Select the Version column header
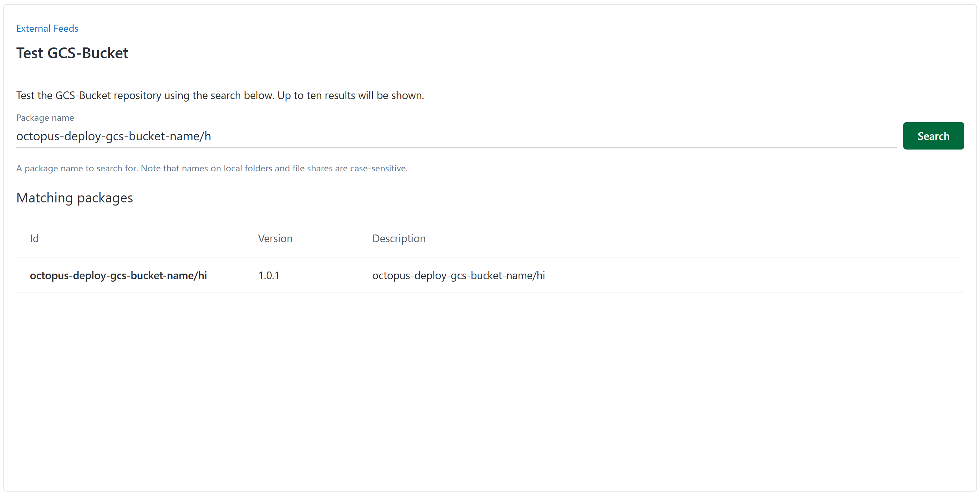 click(275, 238)
